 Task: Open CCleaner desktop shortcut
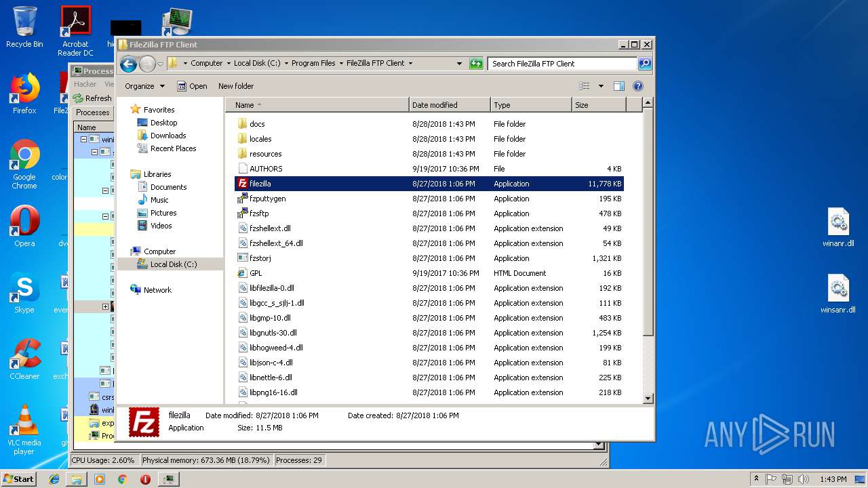[x=24, y=359]
